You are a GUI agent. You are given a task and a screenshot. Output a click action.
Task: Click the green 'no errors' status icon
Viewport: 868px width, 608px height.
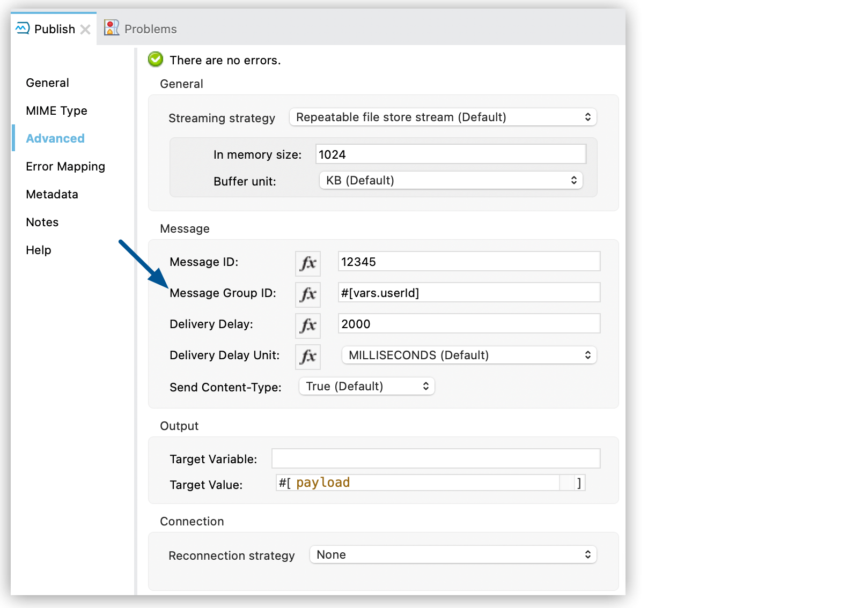pos(155,60)
